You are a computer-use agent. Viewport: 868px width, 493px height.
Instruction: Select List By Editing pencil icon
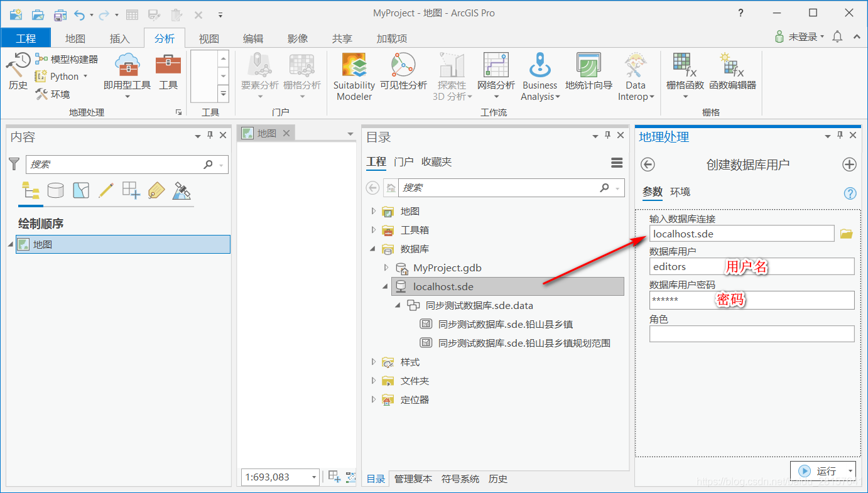pos(106,190)
